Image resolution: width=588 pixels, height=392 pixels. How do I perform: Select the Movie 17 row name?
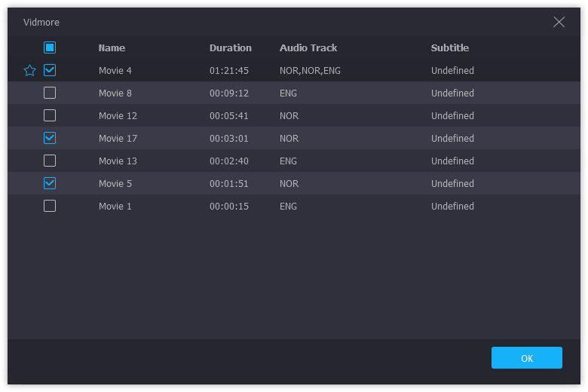point(118,139)
